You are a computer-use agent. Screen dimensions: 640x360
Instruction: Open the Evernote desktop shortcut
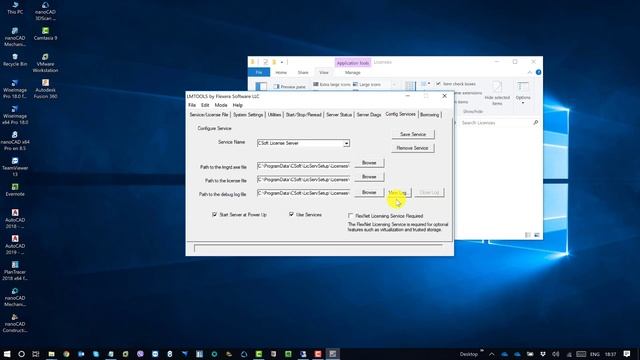pyautogui.click(x=15, y=190)
